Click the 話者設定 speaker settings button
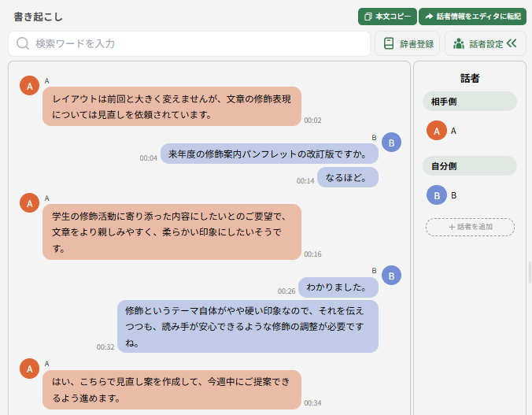Viewport: 532px width, 415px height. (x=486, y=44)
